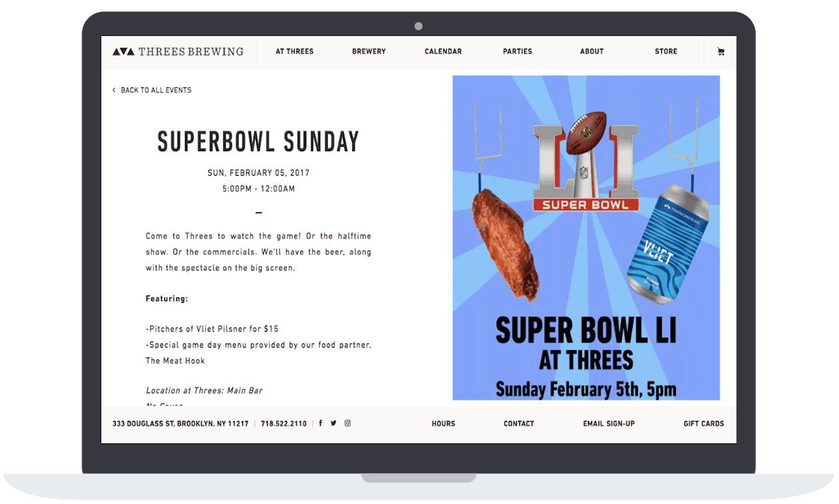Open the At Threes menu
This screenshot has height=504, width=839.
pyautogui.click(x=294, y=51)
